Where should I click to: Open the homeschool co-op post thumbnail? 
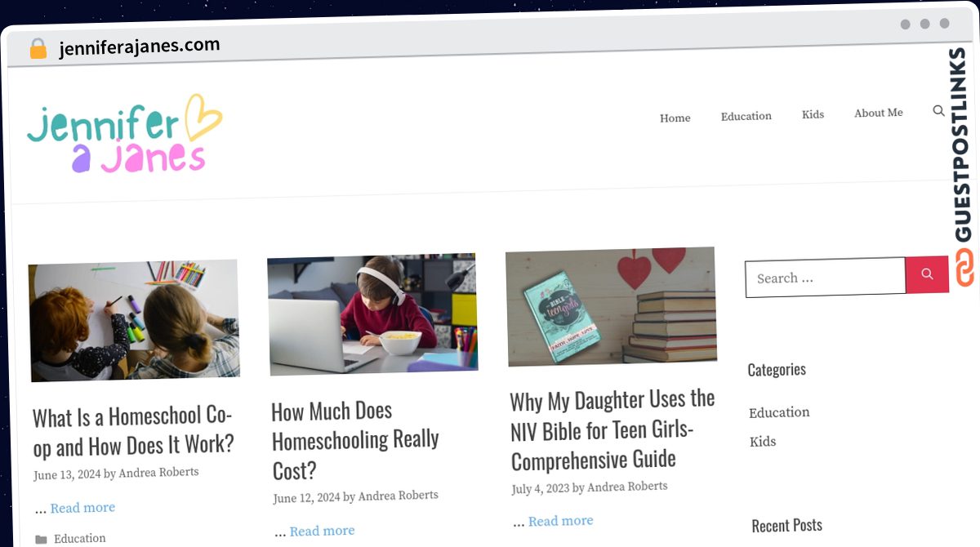tap(134, 321)
